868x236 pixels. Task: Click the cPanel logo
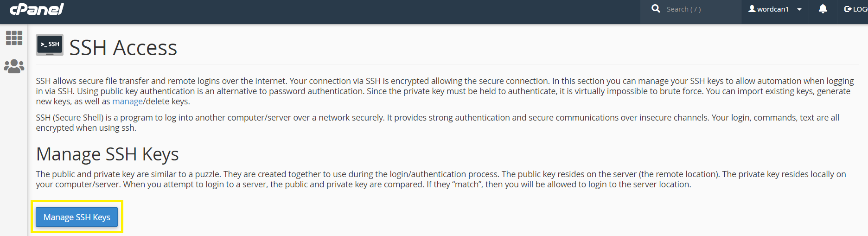(37, 9)
